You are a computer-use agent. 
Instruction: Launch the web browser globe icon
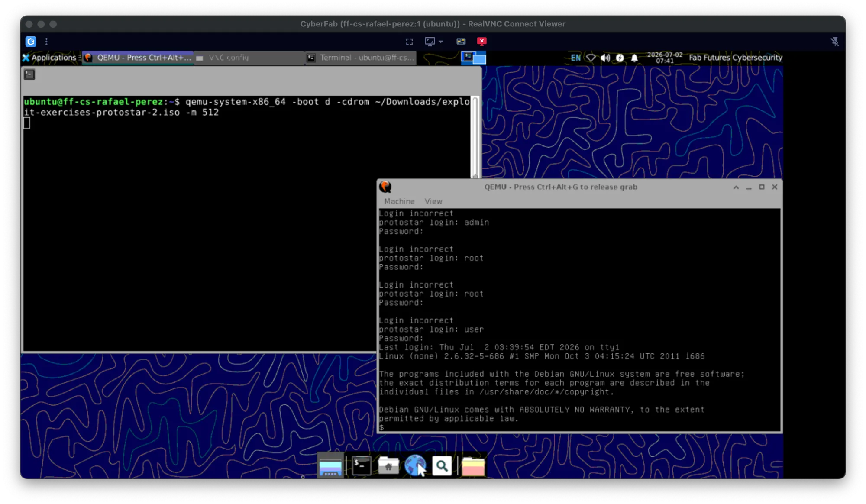click(415, 466)
